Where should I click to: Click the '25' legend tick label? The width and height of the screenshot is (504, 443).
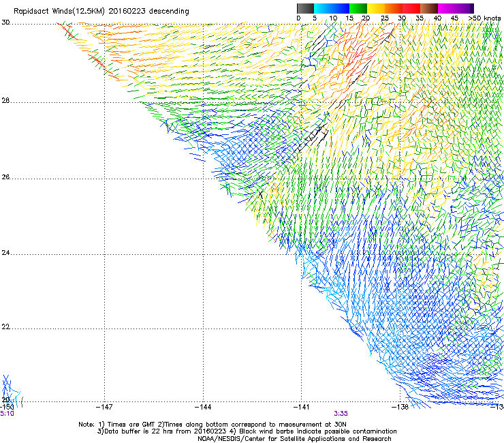385,18
